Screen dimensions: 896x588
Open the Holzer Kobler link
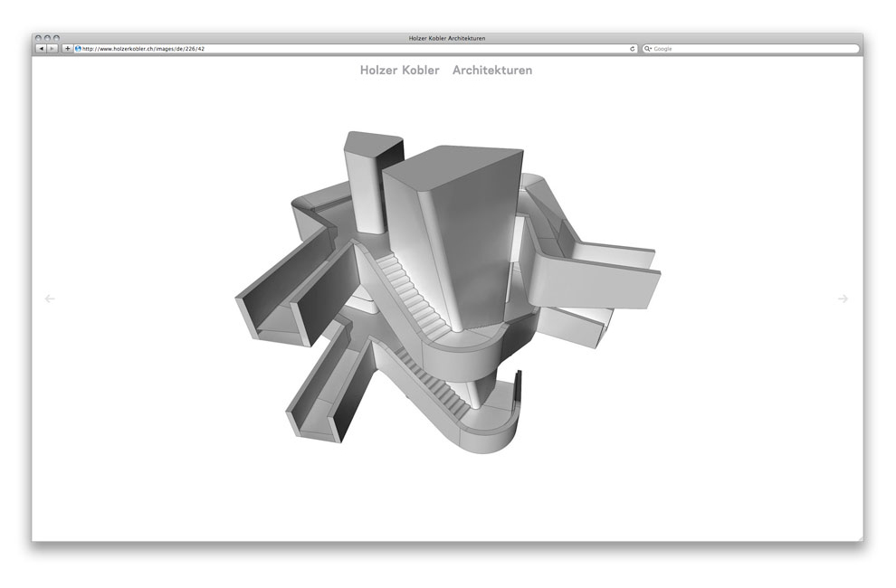pyautogui.click(x=399, y=71)
